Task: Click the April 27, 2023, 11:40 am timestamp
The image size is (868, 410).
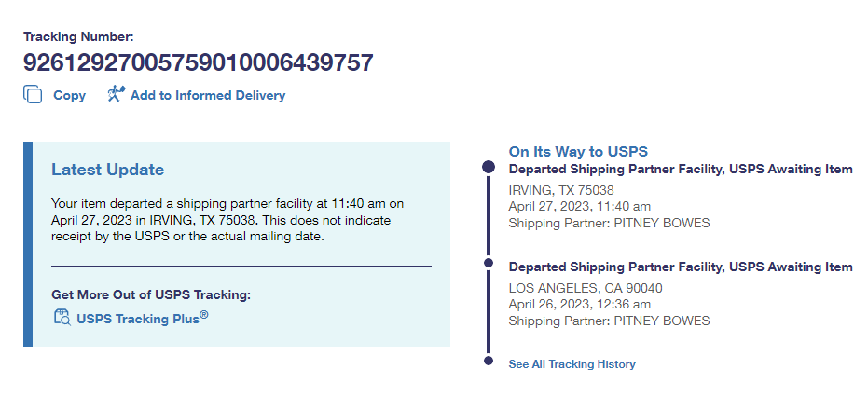Action: point(579,206)
